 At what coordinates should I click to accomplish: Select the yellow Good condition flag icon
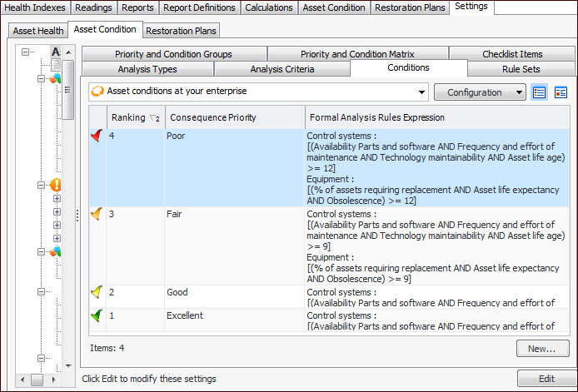point(97,293)
